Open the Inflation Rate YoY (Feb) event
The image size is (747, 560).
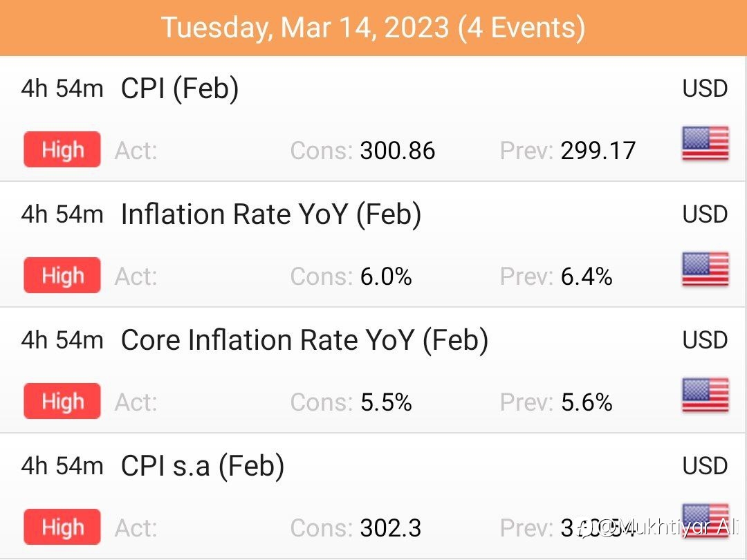point(271,214)
